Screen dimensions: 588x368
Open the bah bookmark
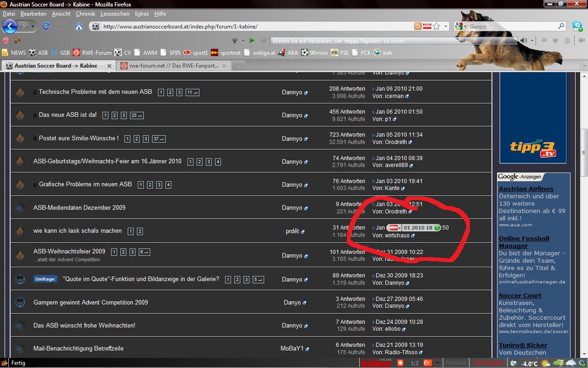pos(383,53)
